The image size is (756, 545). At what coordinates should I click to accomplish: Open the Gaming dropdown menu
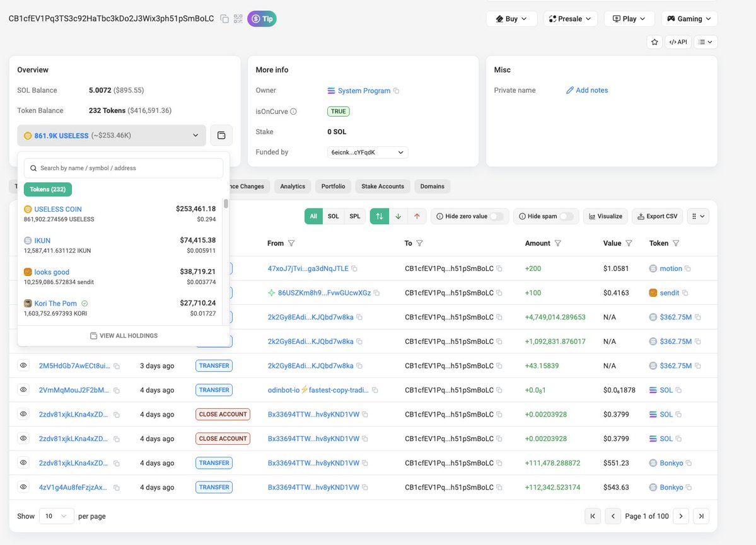[689, 19]
